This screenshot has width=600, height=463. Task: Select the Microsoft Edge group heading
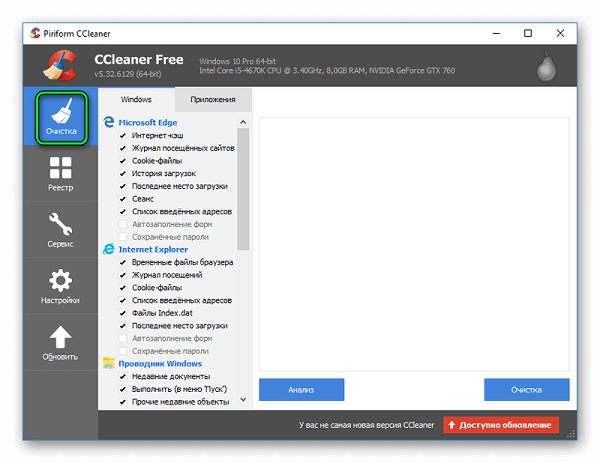148,122
